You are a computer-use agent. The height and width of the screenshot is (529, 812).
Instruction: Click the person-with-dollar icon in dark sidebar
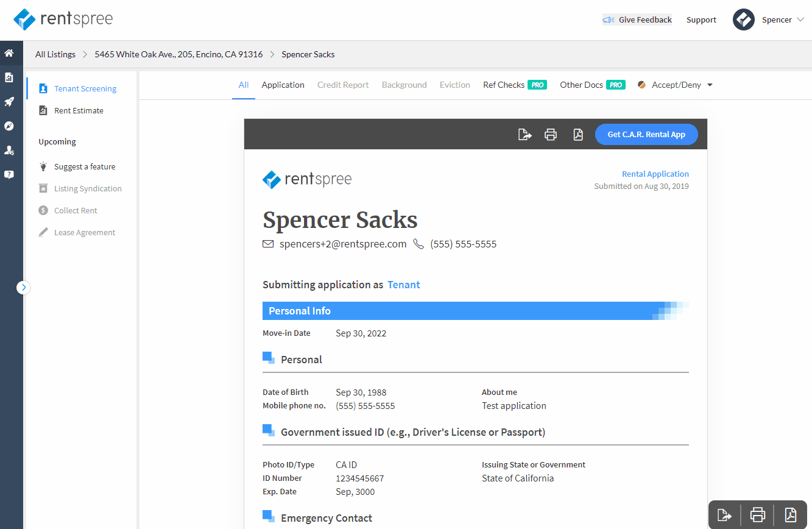point(9,150)
